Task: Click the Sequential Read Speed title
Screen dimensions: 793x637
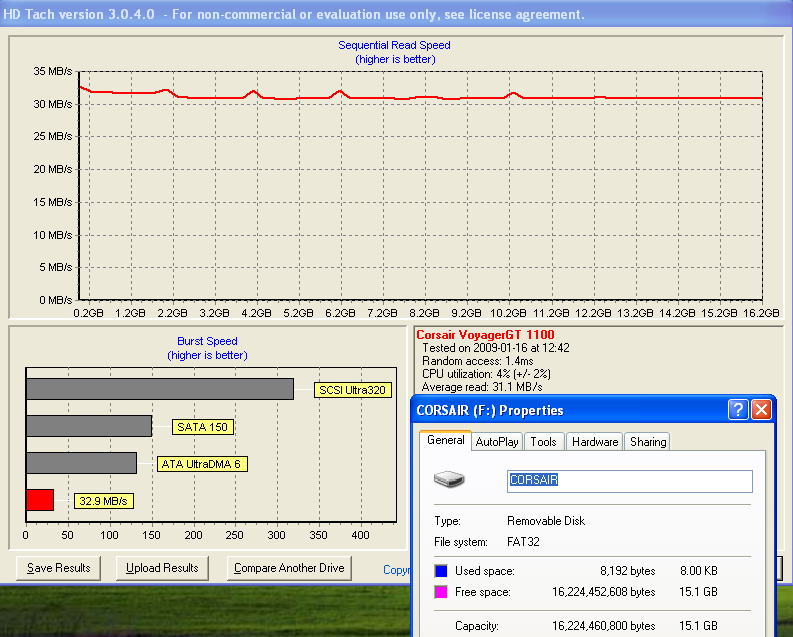Action: tap(394, 45)
